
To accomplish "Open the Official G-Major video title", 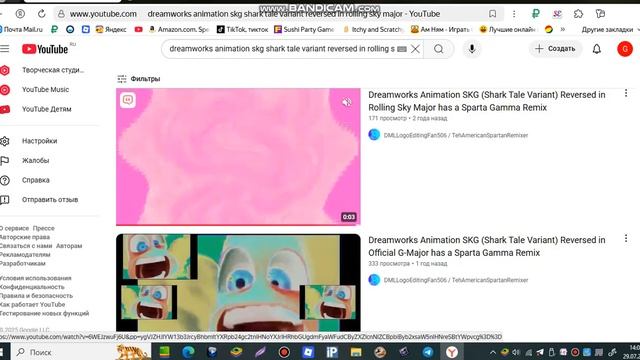I will (487, 247).
